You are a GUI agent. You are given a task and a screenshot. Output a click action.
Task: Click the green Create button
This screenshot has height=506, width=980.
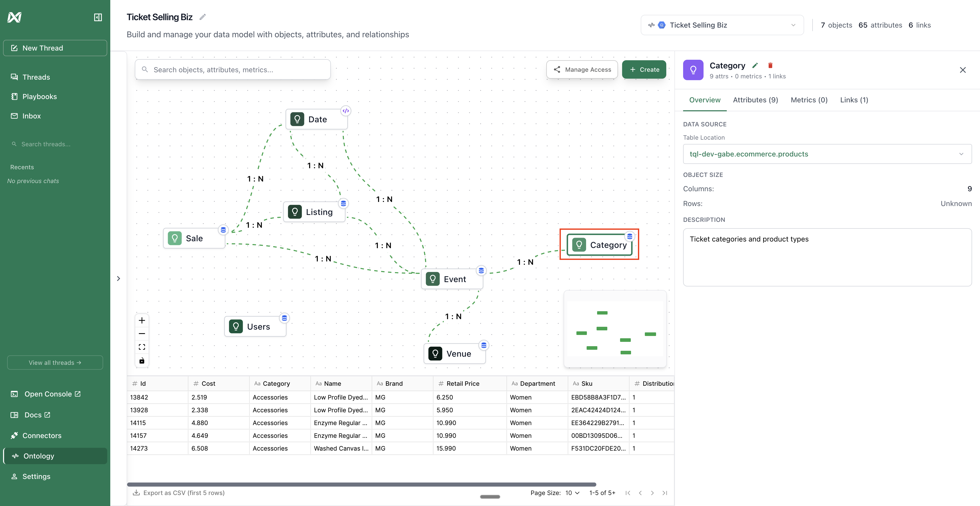coord(644,70)
